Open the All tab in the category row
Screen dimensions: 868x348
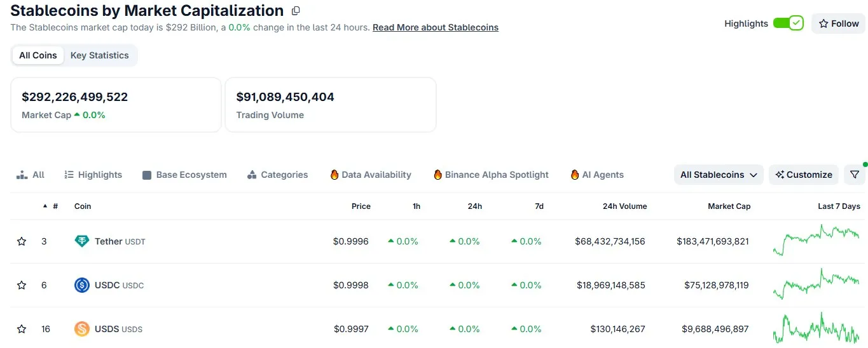tap(31, 175)
